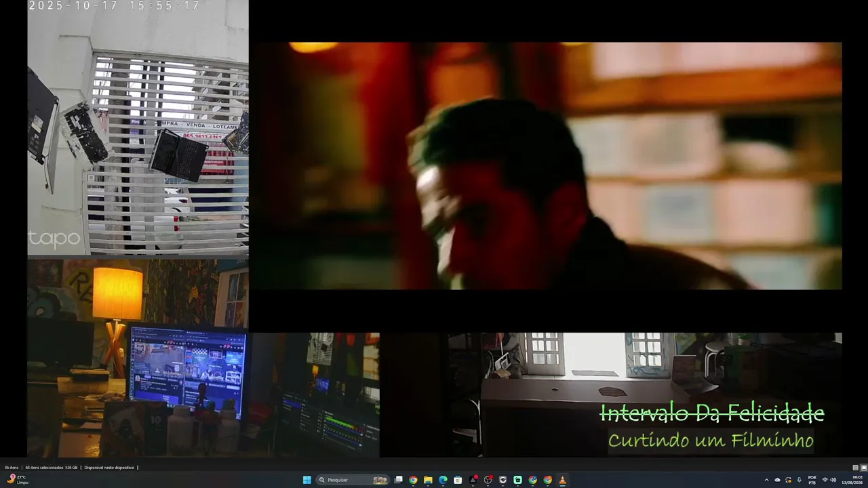Click the 2025-10-17 camera timestamp
The height and width of the screenshot is (488, 868).
114,6
